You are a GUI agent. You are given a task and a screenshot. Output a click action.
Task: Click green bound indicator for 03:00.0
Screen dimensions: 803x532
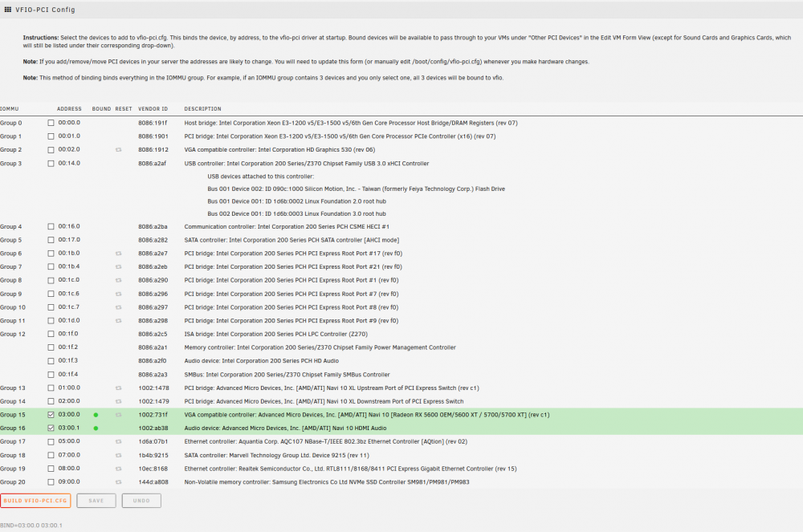pos(96,415)
